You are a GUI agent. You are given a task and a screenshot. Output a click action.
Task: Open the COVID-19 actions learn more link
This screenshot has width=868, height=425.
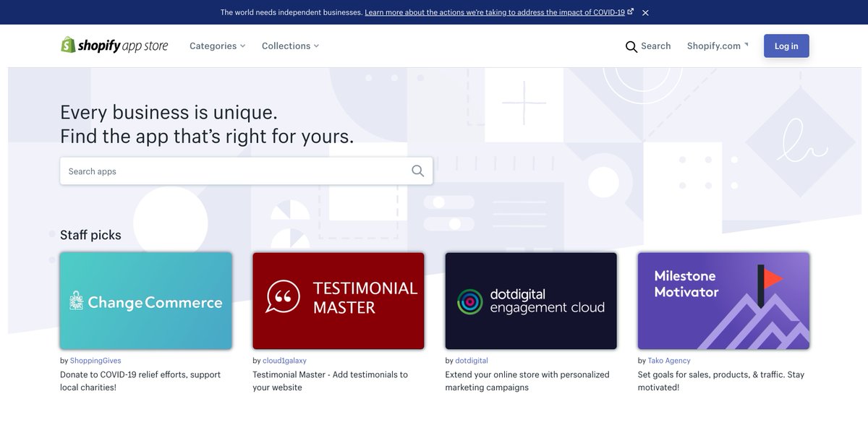pyautogui.click(x=495, y=12)
